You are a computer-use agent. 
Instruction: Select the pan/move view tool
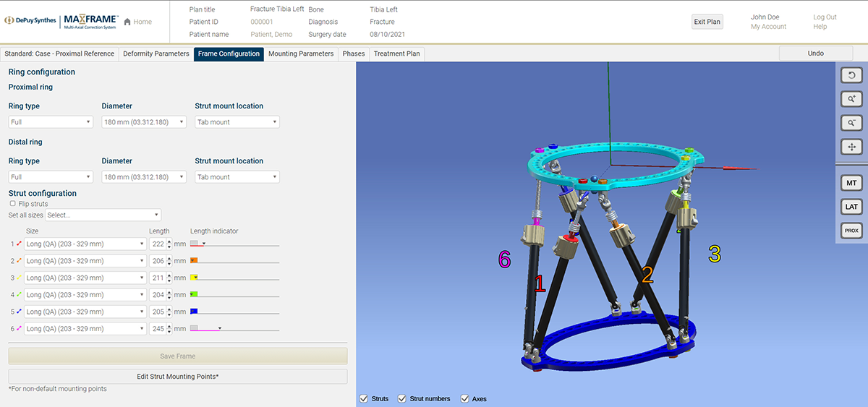[851, 147]
